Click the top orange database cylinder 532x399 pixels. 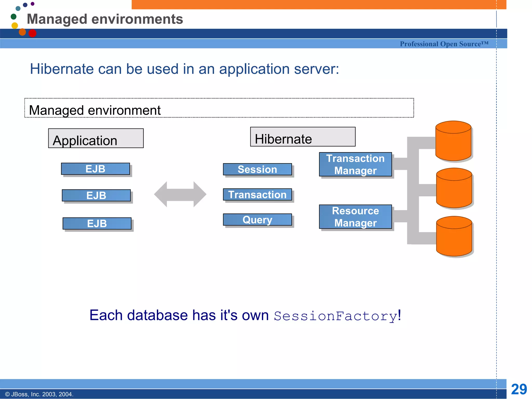(x=453, y=141)
